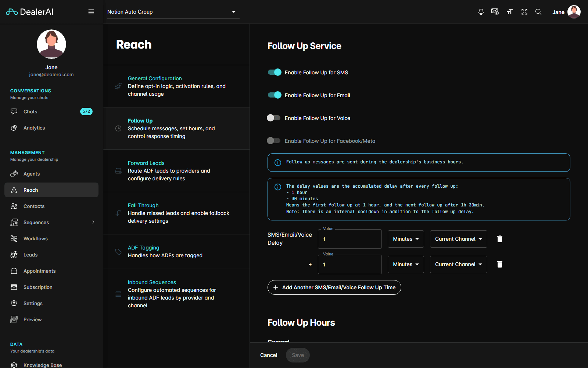Click the Cancel button
The image size is (588, 368).
[x=269, y=355]
